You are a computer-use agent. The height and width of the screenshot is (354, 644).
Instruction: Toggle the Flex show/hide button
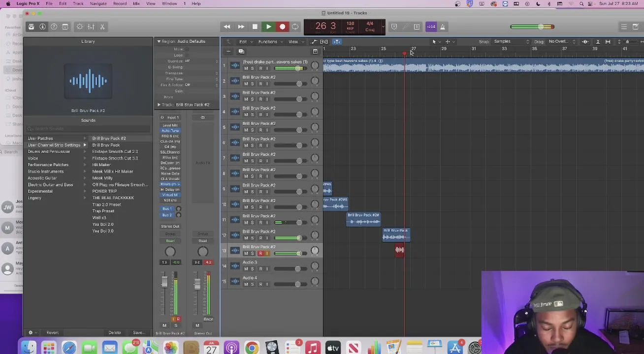pos(324,42)
